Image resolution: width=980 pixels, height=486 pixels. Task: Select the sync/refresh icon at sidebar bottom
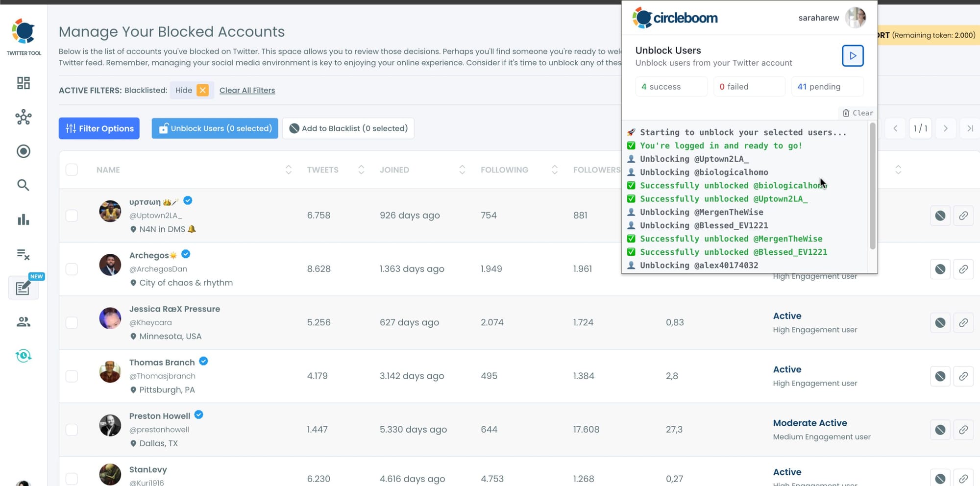coord(23,356)
